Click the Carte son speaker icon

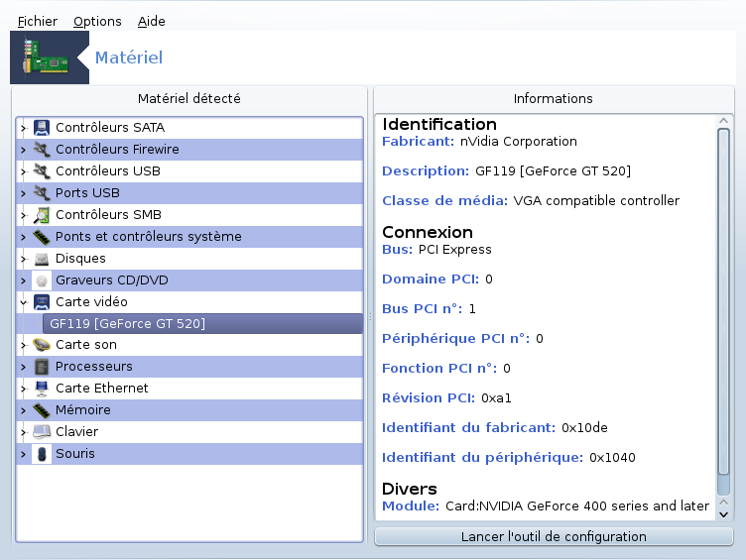click(42, 345)
